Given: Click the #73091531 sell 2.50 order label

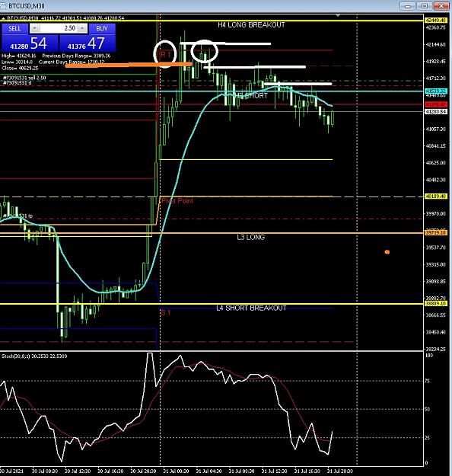Looking at the screenshot, I should click(24, 78).
